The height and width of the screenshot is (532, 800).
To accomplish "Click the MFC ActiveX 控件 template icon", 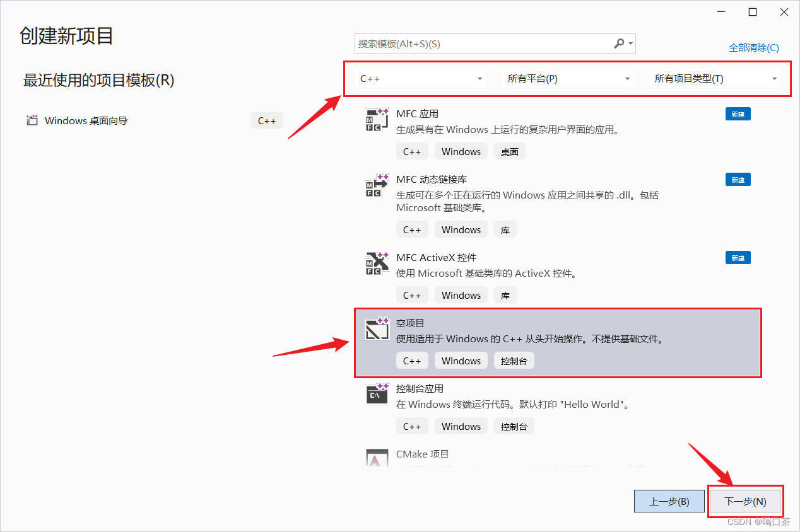I will [x=377, y=263].
